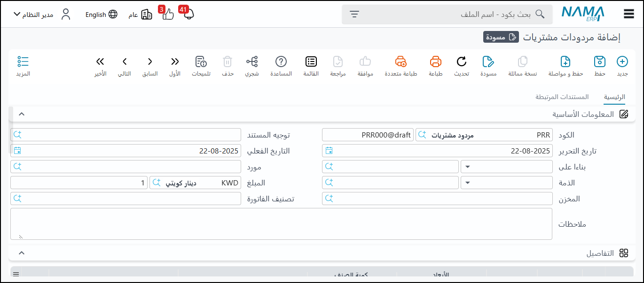Click the Multiple print (طباعة متعددة) icon
644x283 pixels.
(x=401, y=62)
